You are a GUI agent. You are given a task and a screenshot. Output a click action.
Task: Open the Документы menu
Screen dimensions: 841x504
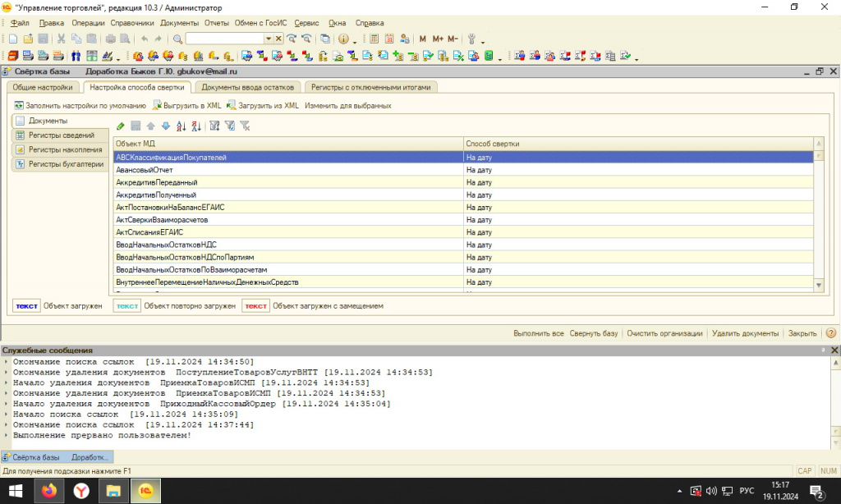tap(179, 23)
